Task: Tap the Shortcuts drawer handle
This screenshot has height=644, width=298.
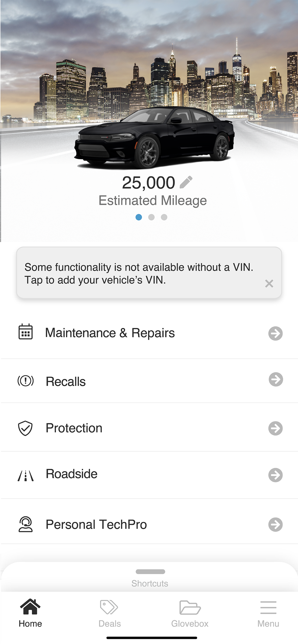Action: tap(150, 572)
